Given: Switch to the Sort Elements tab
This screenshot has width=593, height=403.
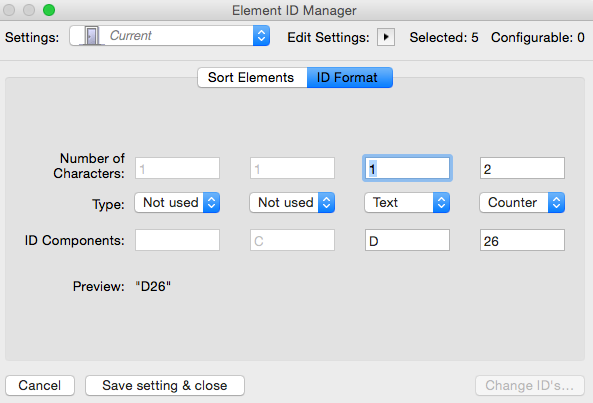Looking at the screenshot, I should pyautogui.click(x=252, y=78).
